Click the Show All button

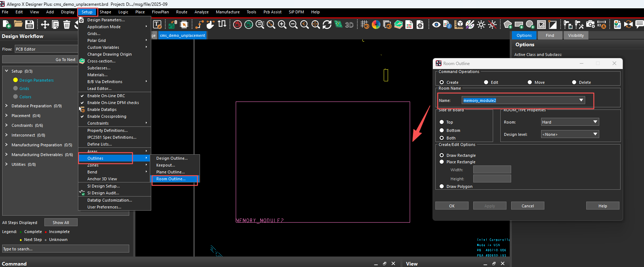pyautogui.click(x=61, y=223)
